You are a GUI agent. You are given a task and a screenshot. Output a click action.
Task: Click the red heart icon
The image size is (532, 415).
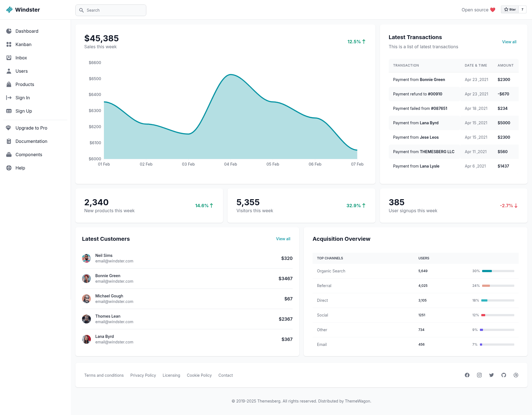493,10
